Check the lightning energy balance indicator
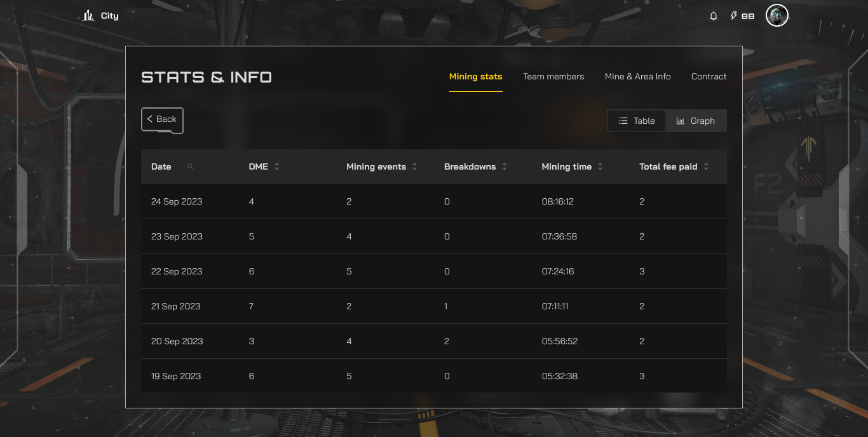This screenshot has width=868, height=437. pyautogui.click(x=742, y=16)
